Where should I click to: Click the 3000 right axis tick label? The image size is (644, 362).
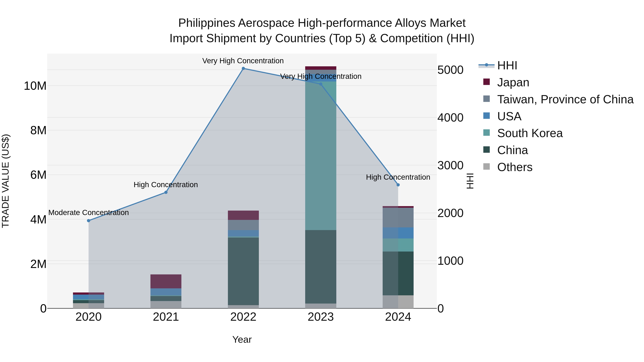450,165
